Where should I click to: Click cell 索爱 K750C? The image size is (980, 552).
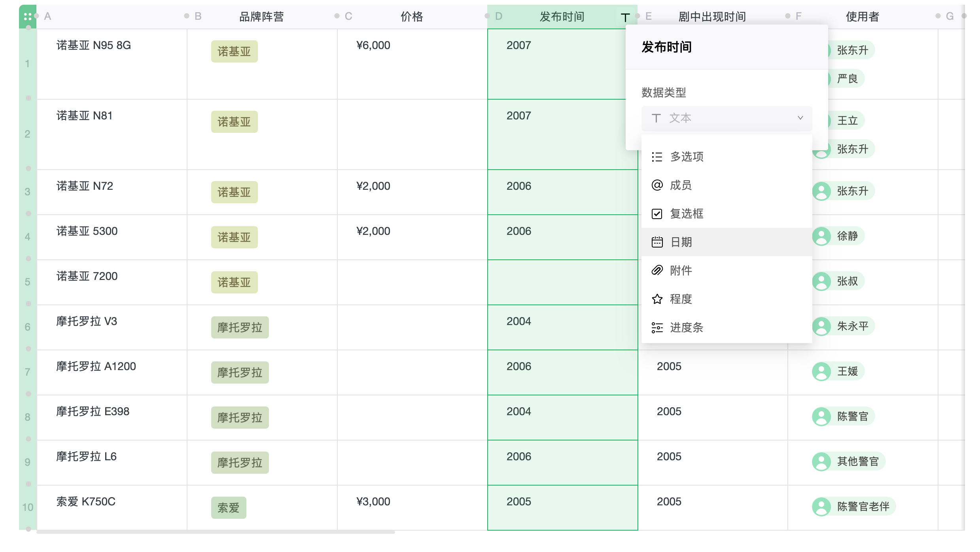(x=112, y=508)
